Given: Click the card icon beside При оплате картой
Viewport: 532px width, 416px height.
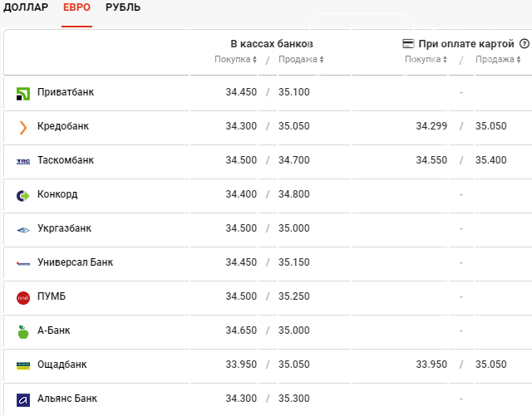Looking at the screenshot, I should click(x=408, y=44).
